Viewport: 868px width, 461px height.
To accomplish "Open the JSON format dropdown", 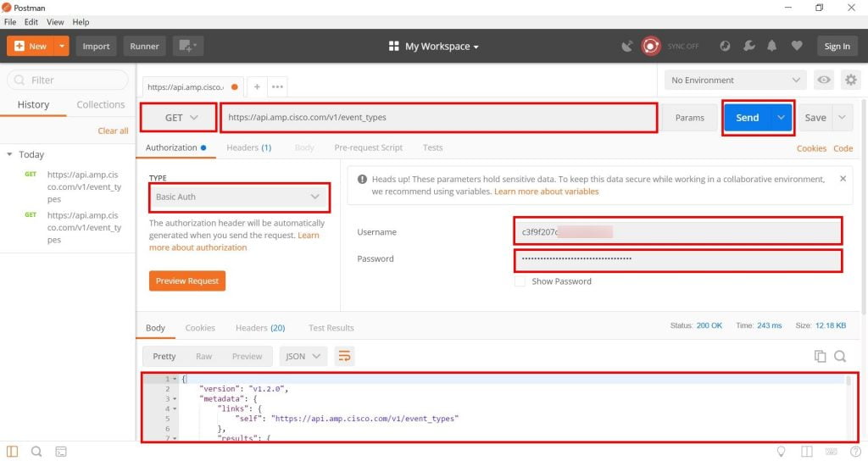I will coord(303,357).
